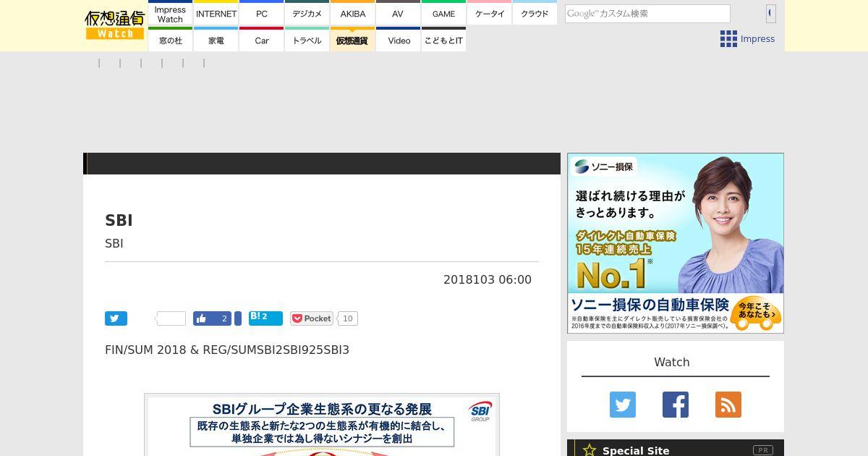
Task: Open the Impress sites grid icon
Action: [728, 39]
